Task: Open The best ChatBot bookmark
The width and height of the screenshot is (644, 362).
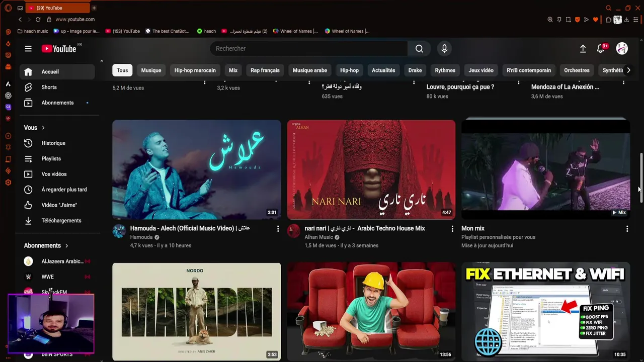Action: [168, 31]
